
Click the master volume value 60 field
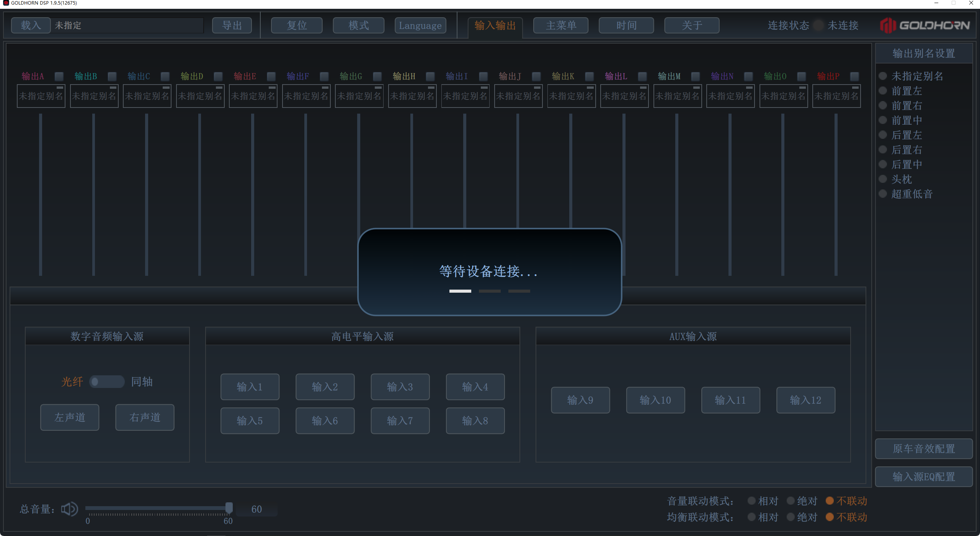pyautogui.click(x=256, y=509)
